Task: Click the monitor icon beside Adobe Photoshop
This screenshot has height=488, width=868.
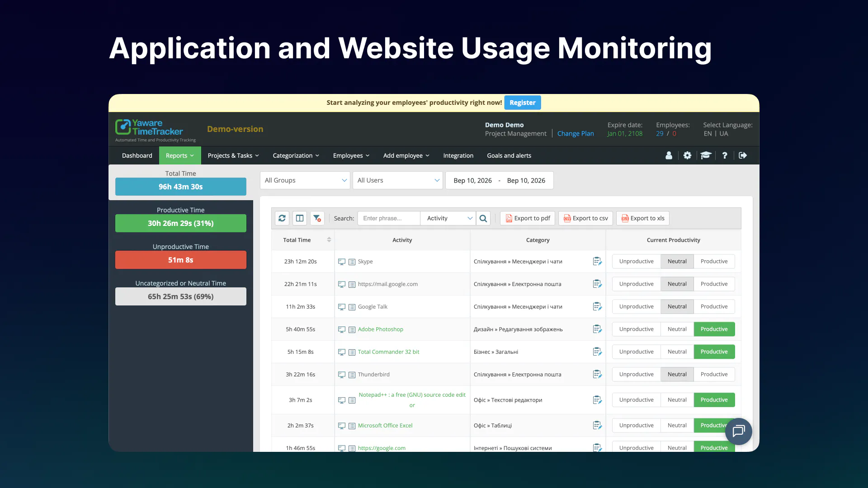Action: [342, 329]
